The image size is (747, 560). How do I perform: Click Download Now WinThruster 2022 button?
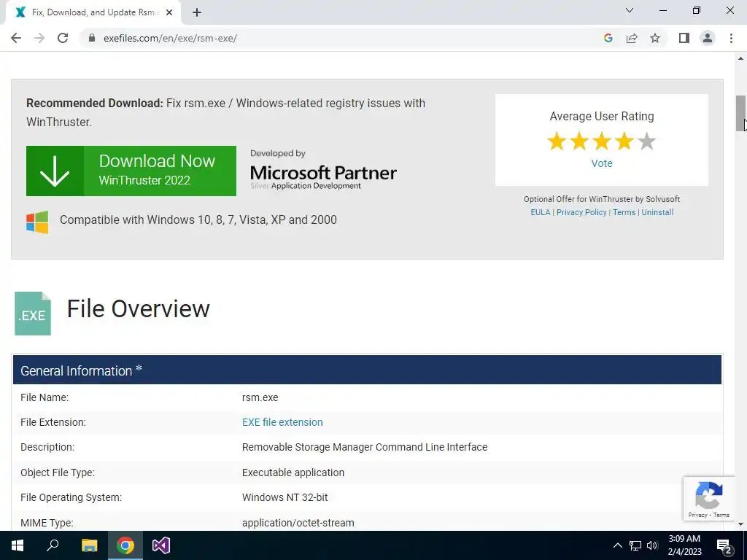131,171
